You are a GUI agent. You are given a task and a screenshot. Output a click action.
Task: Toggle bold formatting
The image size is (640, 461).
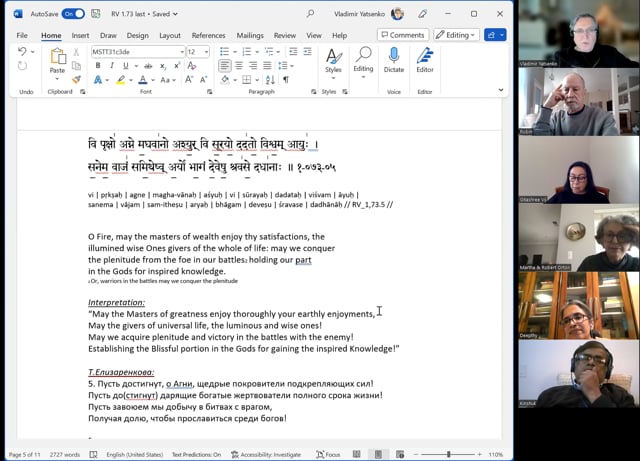pyautogui.click(x=98, y=66)
